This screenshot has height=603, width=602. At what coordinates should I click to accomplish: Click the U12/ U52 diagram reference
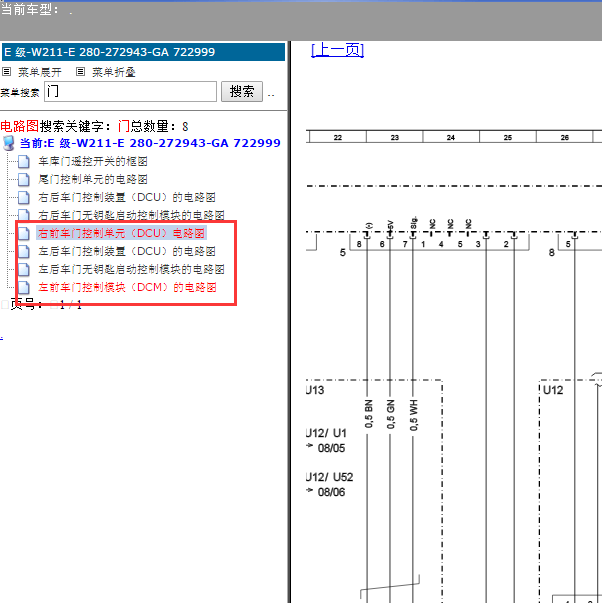click(330, 477)
